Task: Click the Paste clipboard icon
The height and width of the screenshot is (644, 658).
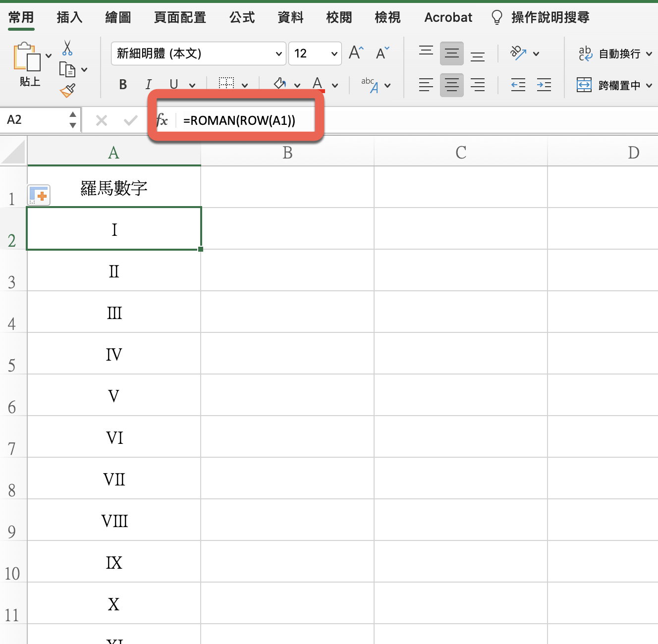Action: click(27, 57)
